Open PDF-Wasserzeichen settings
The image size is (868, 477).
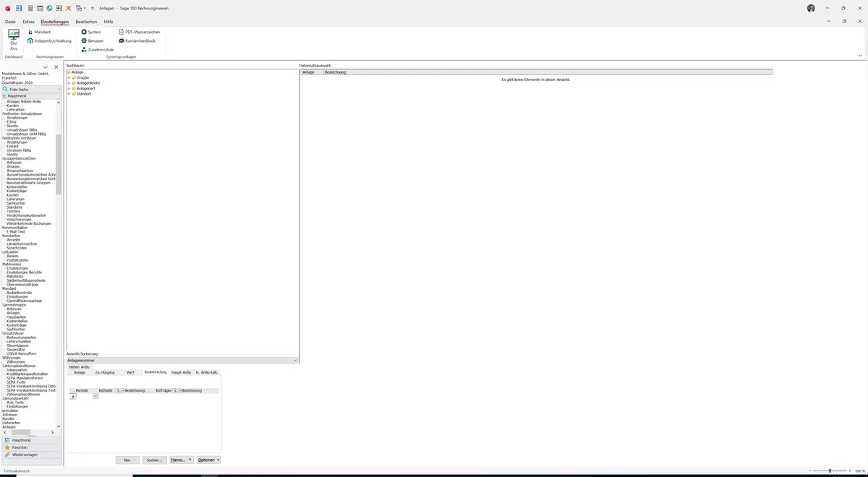[x=140, y=32]
